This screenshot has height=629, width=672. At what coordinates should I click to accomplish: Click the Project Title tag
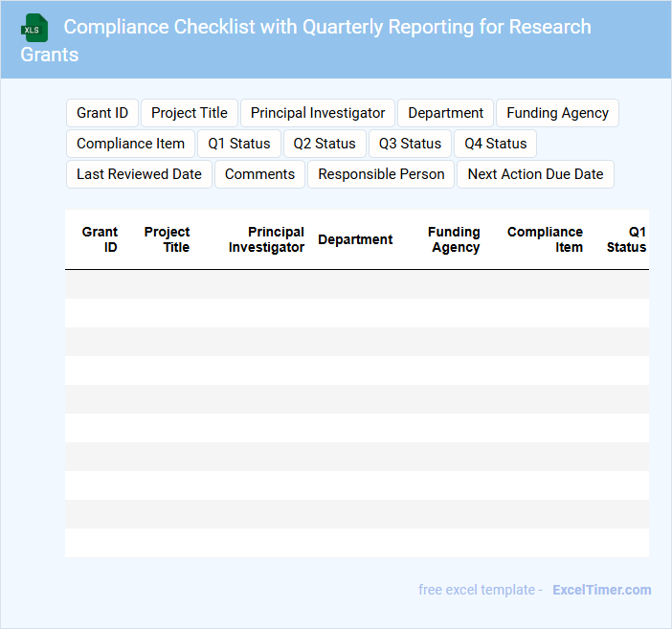tap(190, 113)
